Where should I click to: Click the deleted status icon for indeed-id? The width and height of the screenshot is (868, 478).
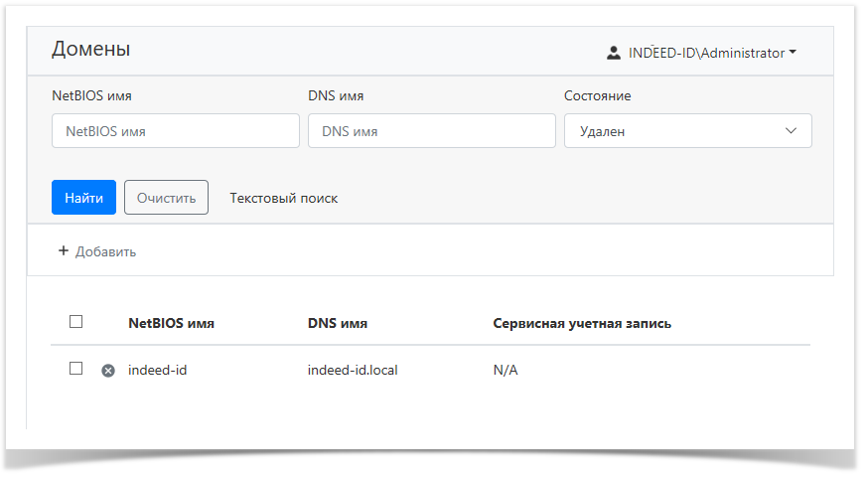tap(108, 371)
